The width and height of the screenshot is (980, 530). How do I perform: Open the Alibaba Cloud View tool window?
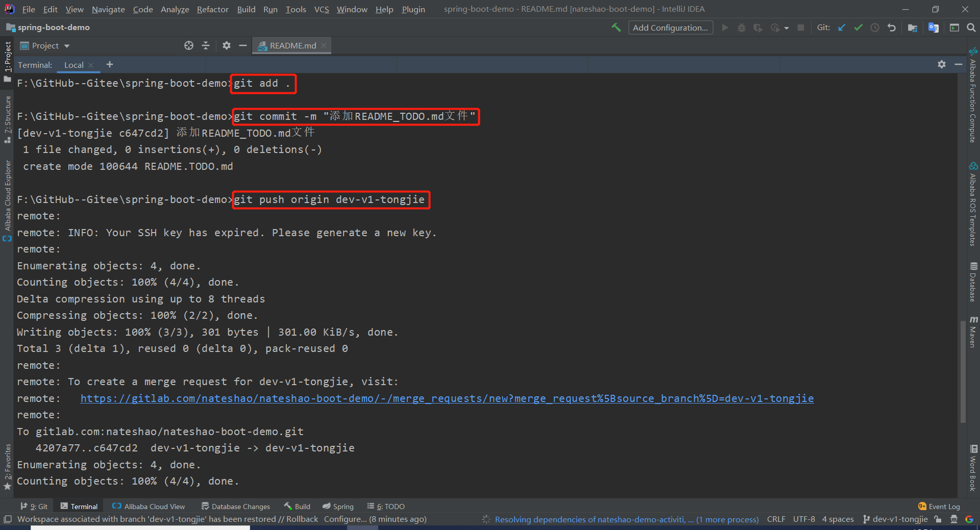(x=149, y=506)
